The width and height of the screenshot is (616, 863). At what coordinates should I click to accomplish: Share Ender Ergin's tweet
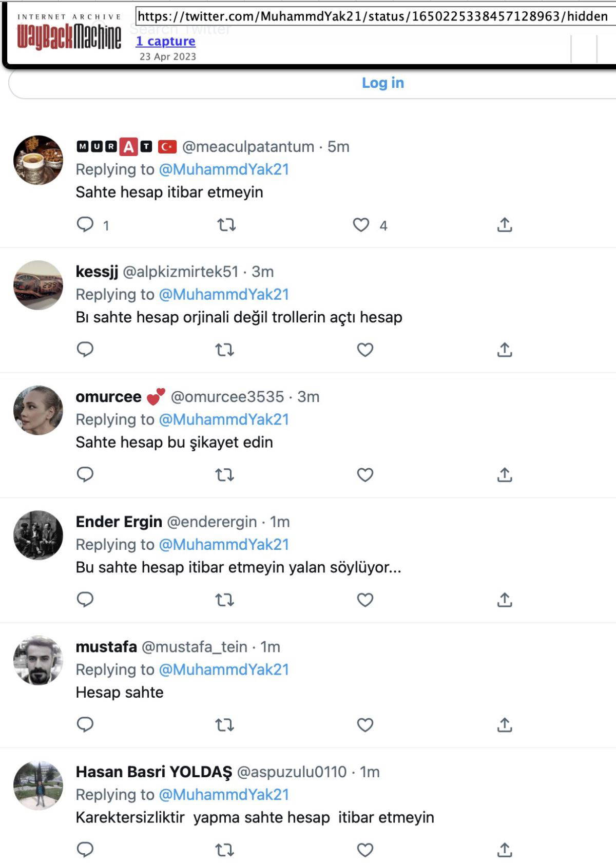[505, 600]
